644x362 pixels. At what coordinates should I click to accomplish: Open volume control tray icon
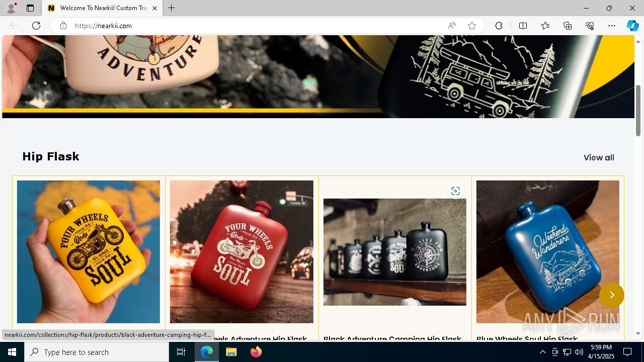[579, 352]
